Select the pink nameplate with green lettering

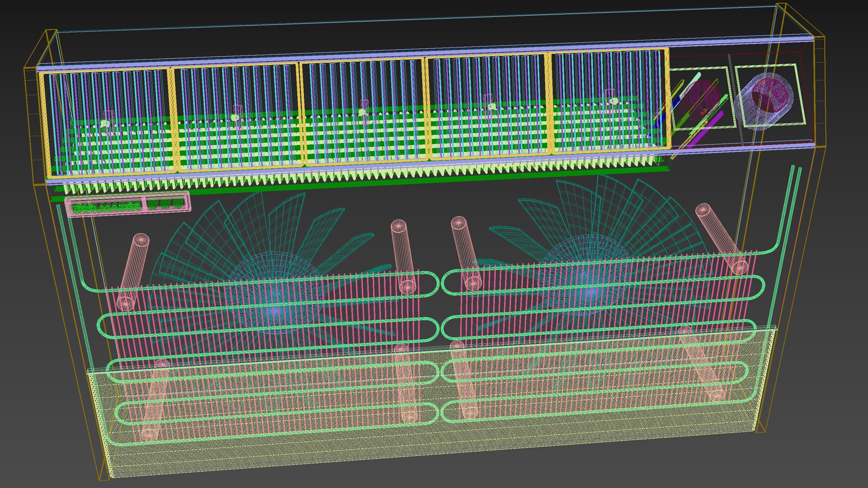(x=127, y=205)
